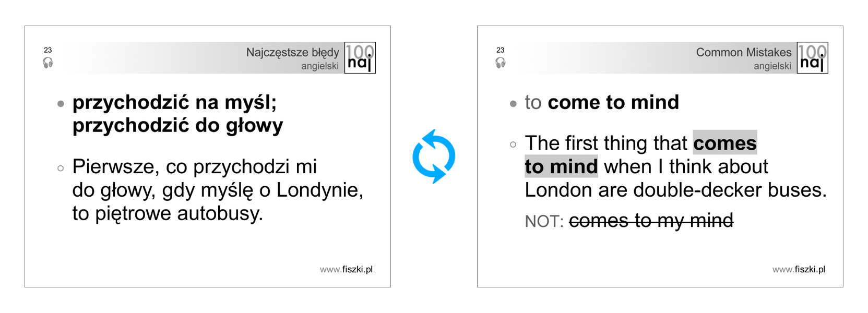Open www.fiszki.pl link on the right card
The image size is (868, 313).
tap(799, 269)
